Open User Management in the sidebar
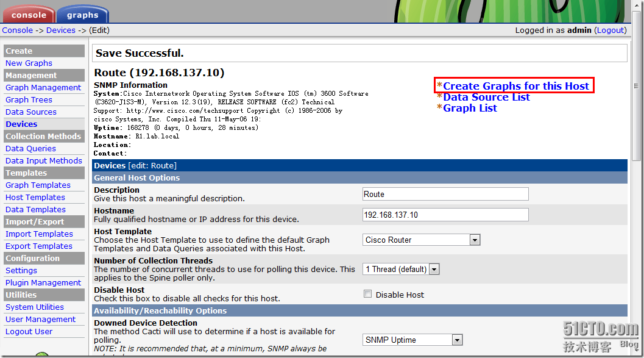644x358 pixels. coord(40,320)
